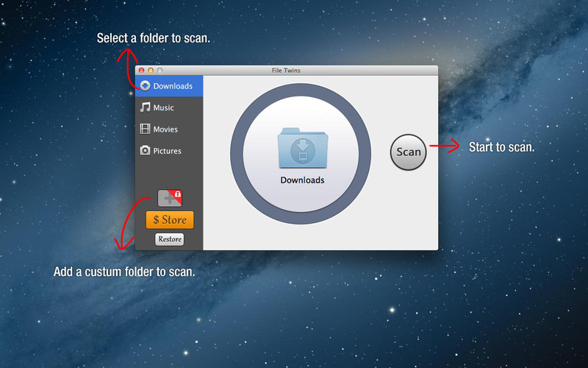588x368 pixels.
Task: Click the large Downloads folder icon in circle
Action: point(303,148)
